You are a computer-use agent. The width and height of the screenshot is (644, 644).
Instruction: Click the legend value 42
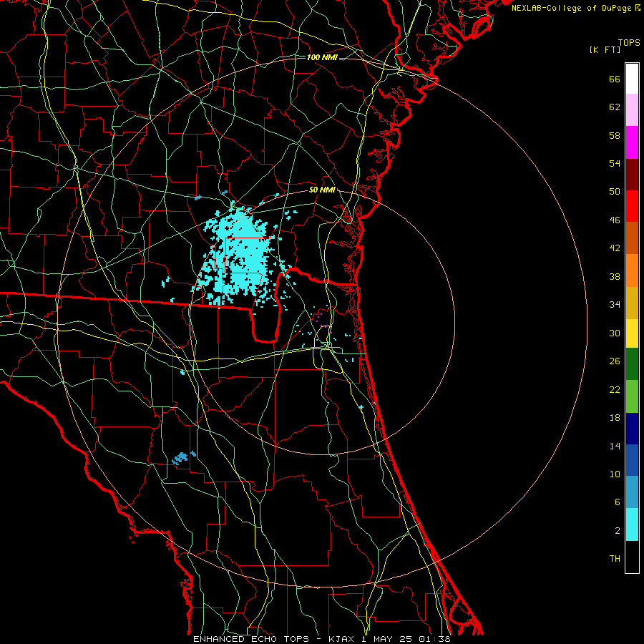pyautogui.click(x=615, y=248)
